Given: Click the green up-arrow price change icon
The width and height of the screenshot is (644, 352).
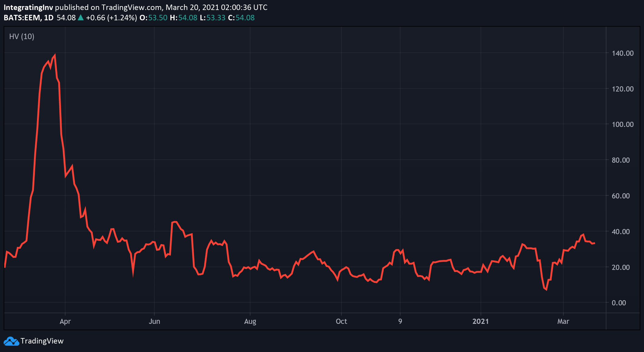Looking at the screenshot, I should [81, 18].
